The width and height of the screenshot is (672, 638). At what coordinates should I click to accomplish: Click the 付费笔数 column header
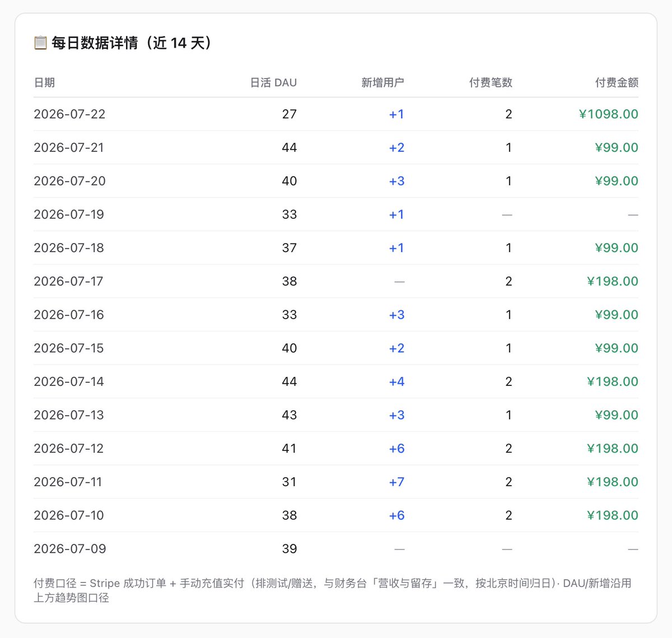coord(491,82)
